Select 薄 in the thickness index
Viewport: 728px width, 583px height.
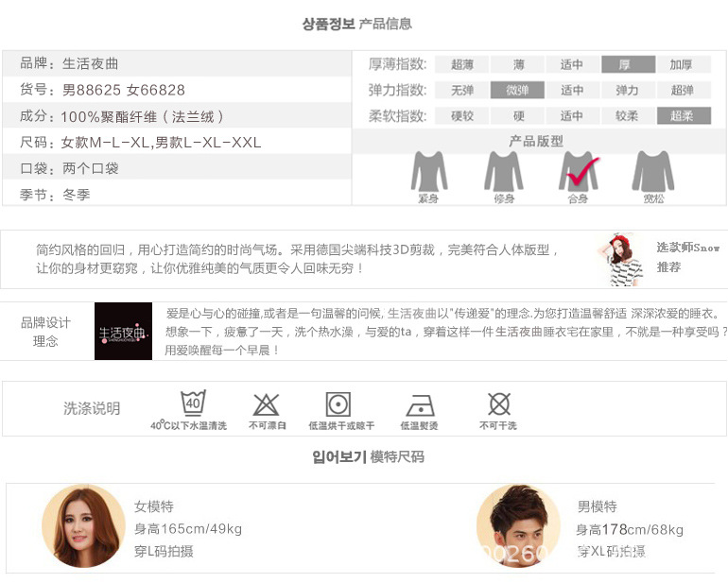(x=517, y=64)
